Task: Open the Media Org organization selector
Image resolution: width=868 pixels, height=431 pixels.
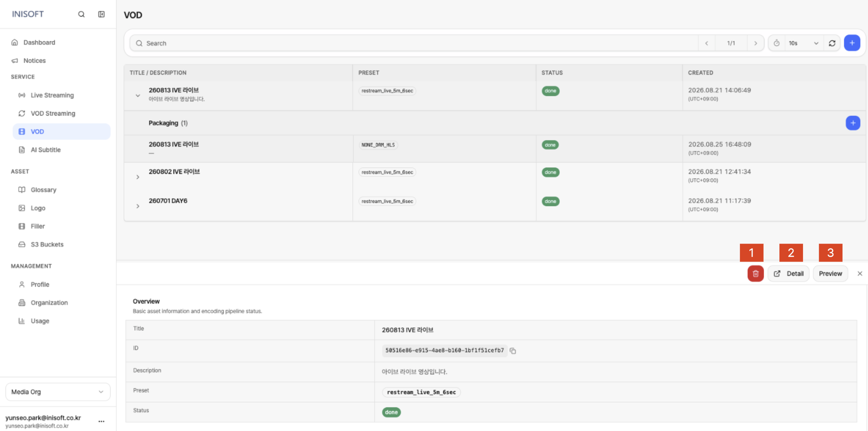Action: tap(58, 392)
